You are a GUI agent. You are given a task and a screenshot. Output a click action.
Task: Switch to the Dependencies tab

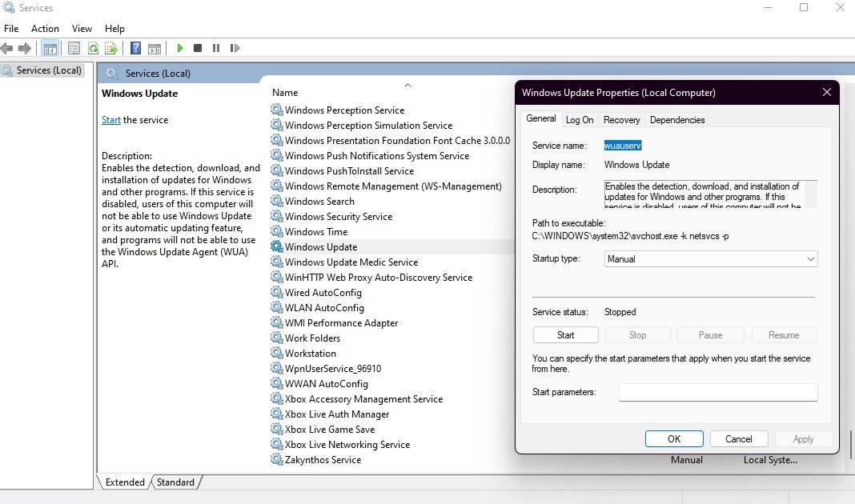[677, 120]
